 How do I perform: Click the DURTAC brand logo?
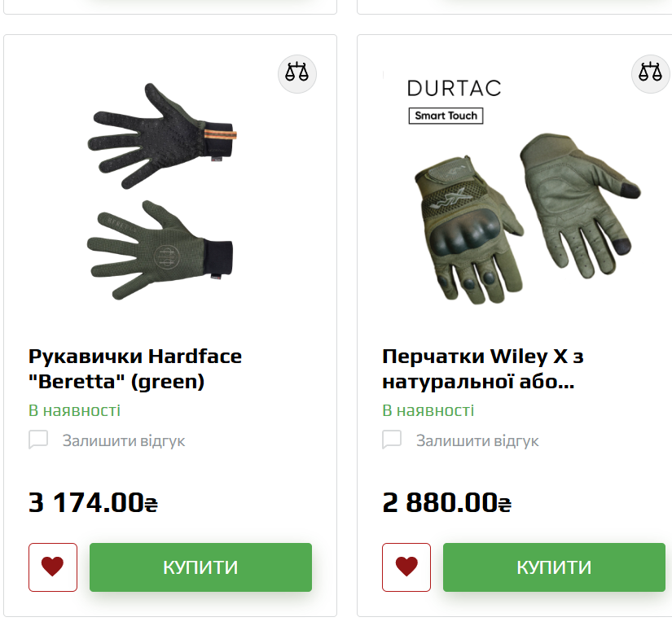tap(454, 88)
